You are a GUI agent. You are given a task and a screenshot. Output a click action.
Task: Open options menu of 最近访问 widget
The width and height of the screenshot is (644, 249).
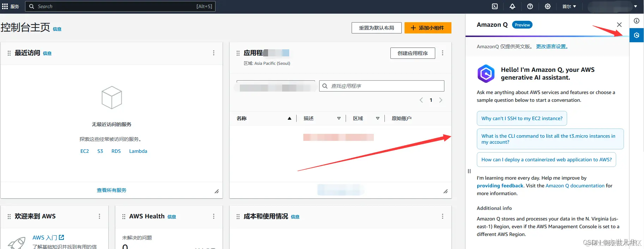click(x=214, y=53)
